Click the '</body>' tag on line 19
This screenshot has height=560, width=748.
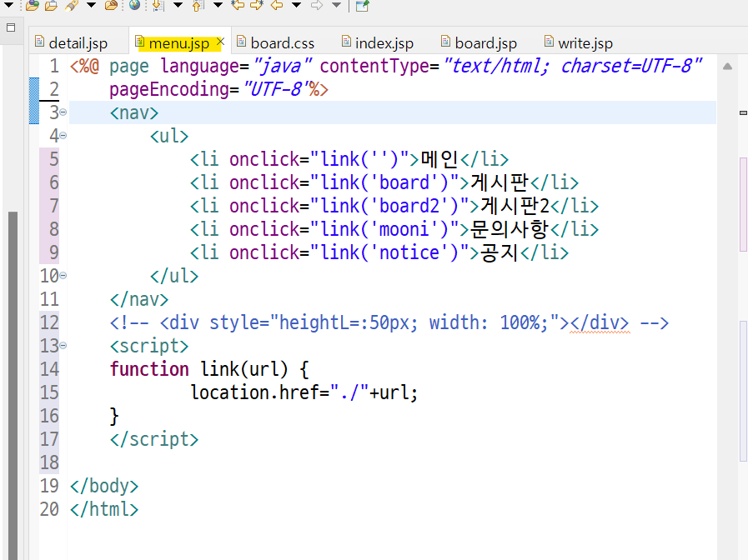pyautogui.click(x=104, y=486)
